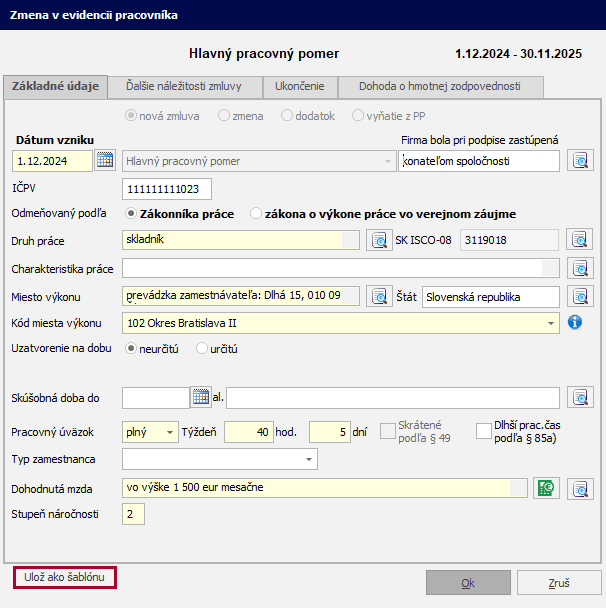Open lookup icon next to Druh práce field
The image size is (606, 608).
coord(378,240)
